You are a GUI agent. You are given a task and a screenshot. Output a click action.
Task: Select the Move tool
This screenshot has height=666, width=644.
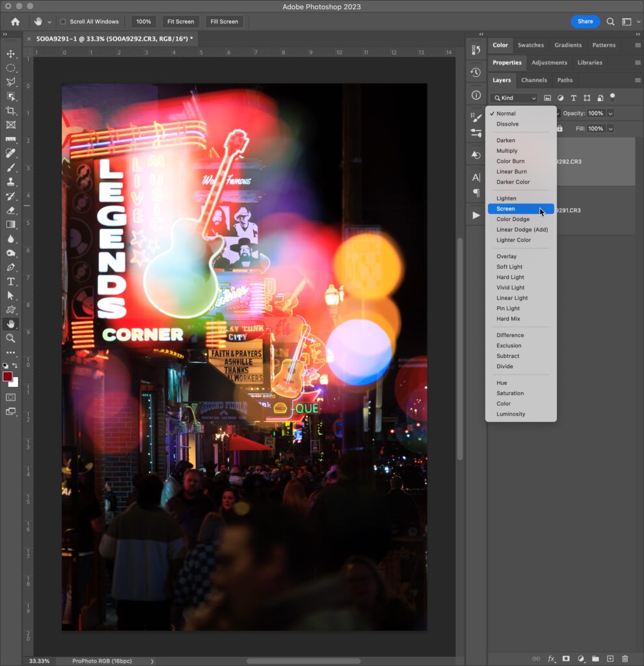[10, 54]
